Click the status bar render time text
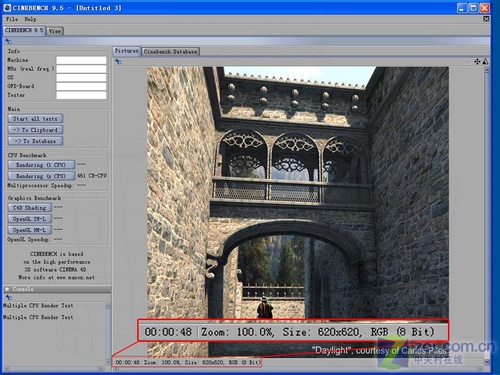The width and height of the screenshot is (500, 375). [127, 362]
